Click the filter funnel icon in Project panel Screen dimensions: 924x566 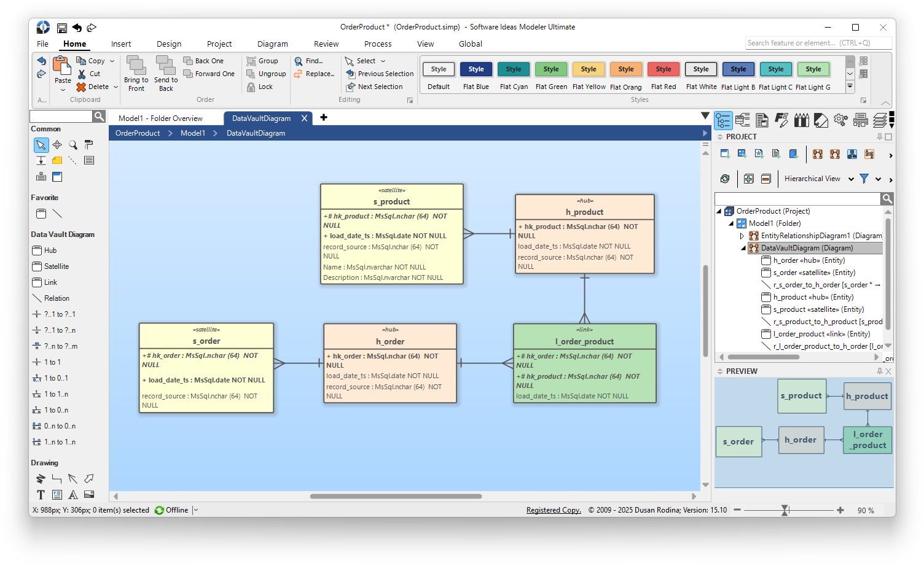[x=864, y=179]
